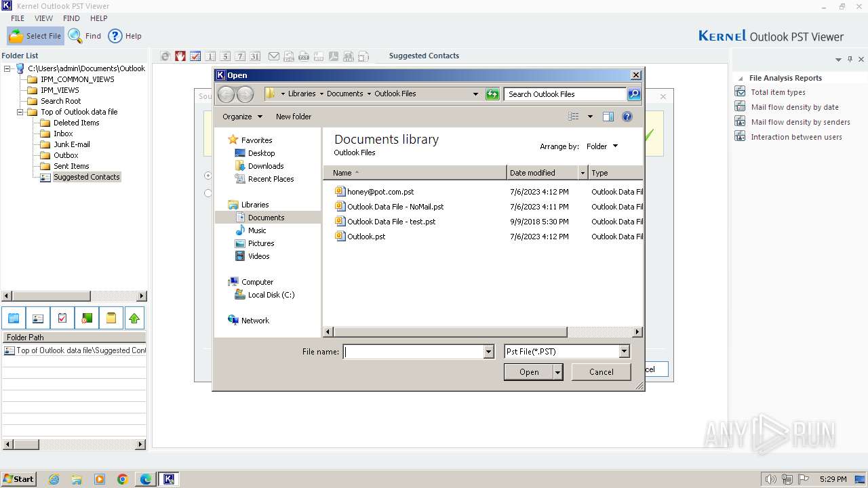
Task: Click the checkmark calendar toolbar icon
Action: (195, 56)
